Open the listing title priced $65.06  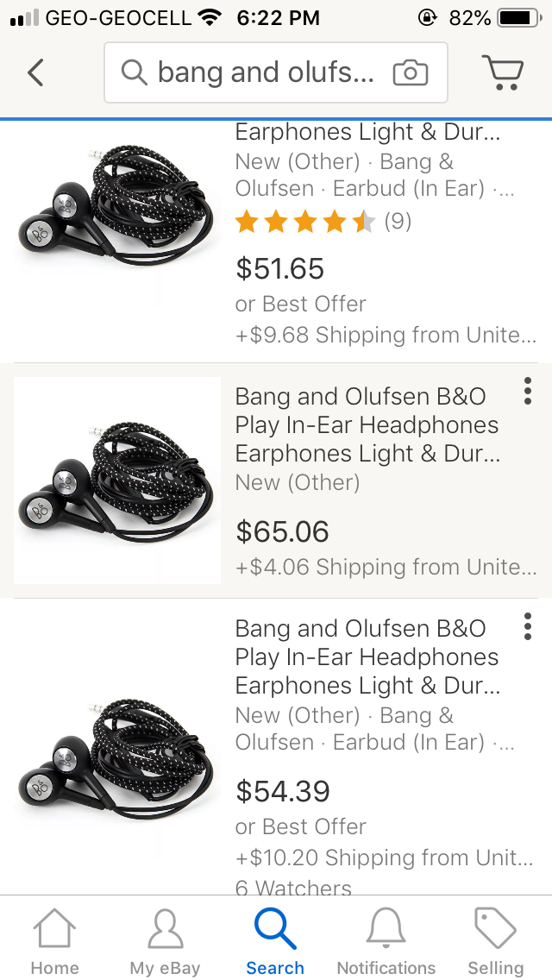point(367,424)
